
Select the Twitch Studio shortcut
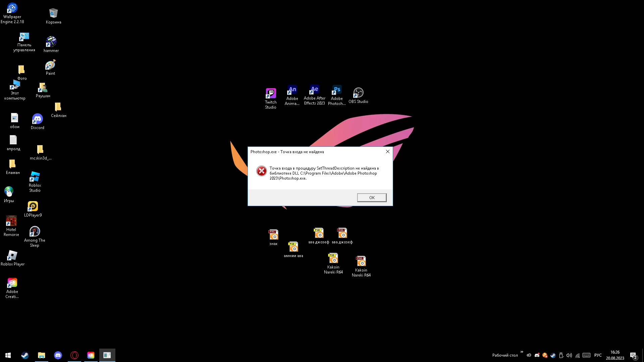click(271, 98)
